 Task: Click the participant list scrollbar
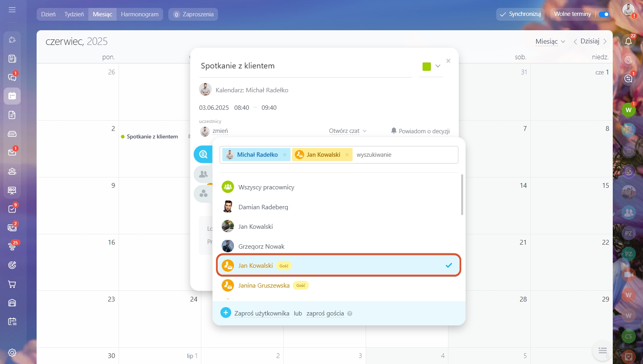click(462, 195)
